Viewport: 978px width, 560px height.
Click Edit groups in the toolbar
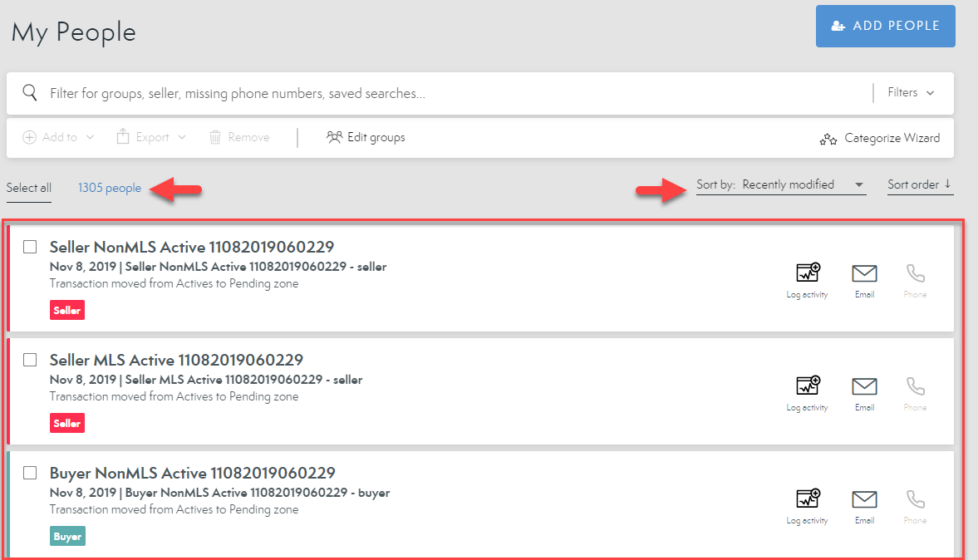[366, 137]
